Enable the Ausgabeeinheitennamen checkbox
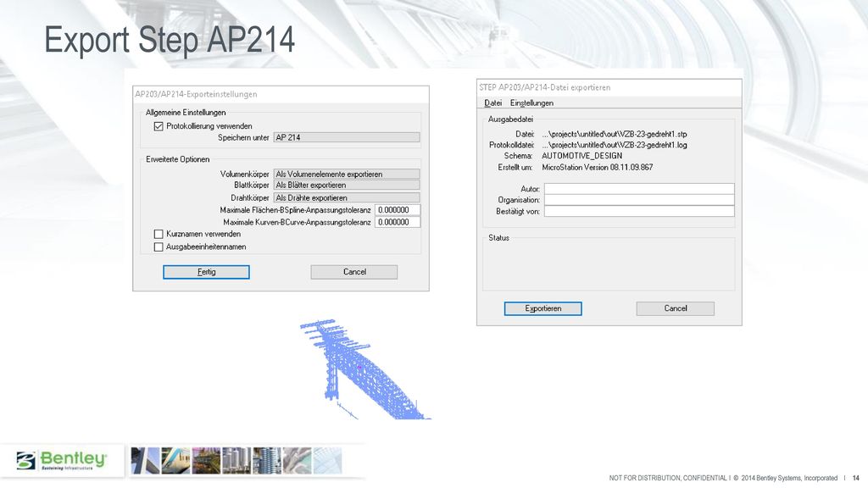Viewport: 868px width, 488px height. [x=159, y=247]
